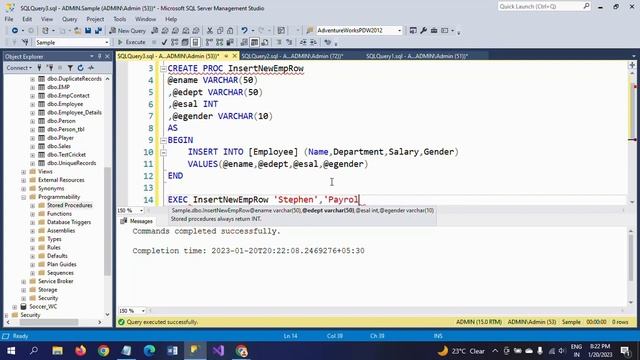This screenshot has height=360, width=640.
Task: Collapse the CREATE PROC code block
Action: [x=163, y=69]
